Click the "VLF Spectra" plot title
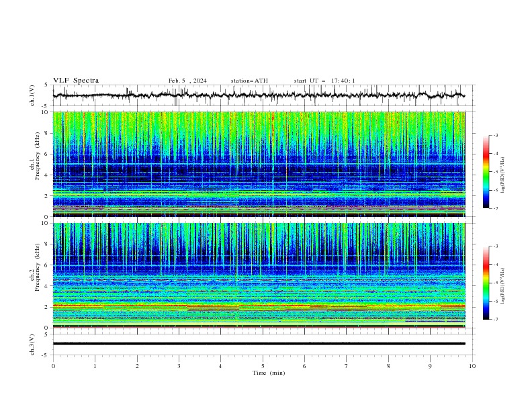The width and height of the screenshot is (532, 411). pos(76,81)
